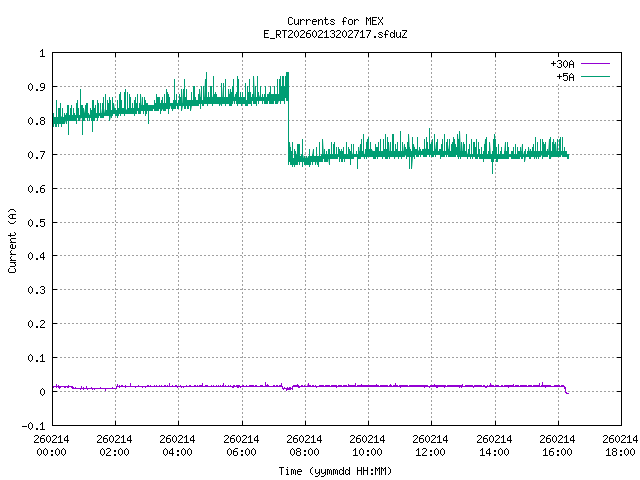Click the +5A legend label

click(x=565, y=76)
